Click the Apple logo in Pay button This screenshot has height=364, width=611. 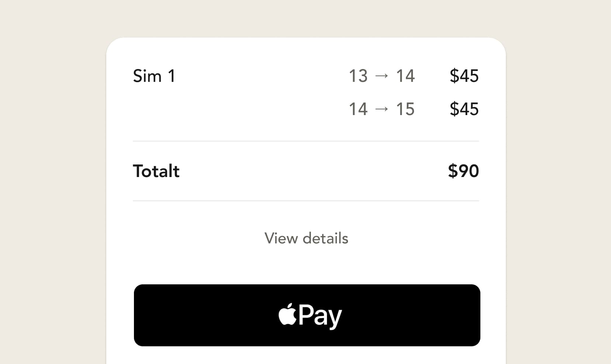click(x=287, y=315)
